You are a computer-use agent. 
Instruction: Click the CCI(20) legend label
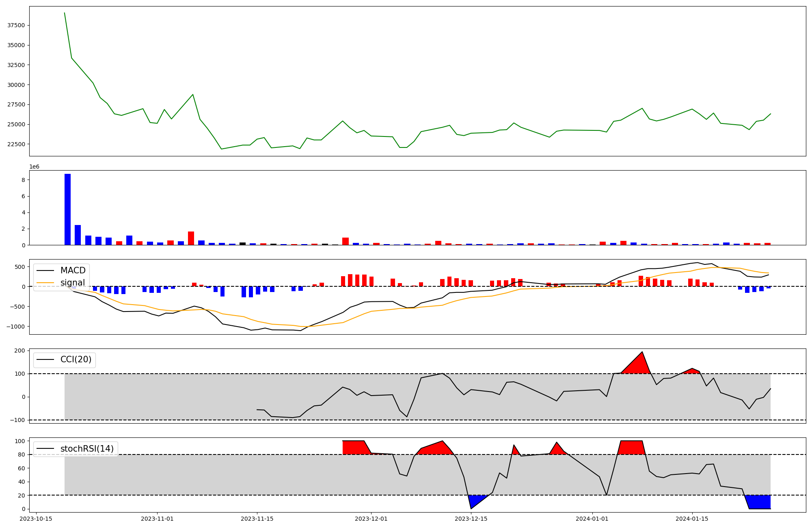coord(76,359)
